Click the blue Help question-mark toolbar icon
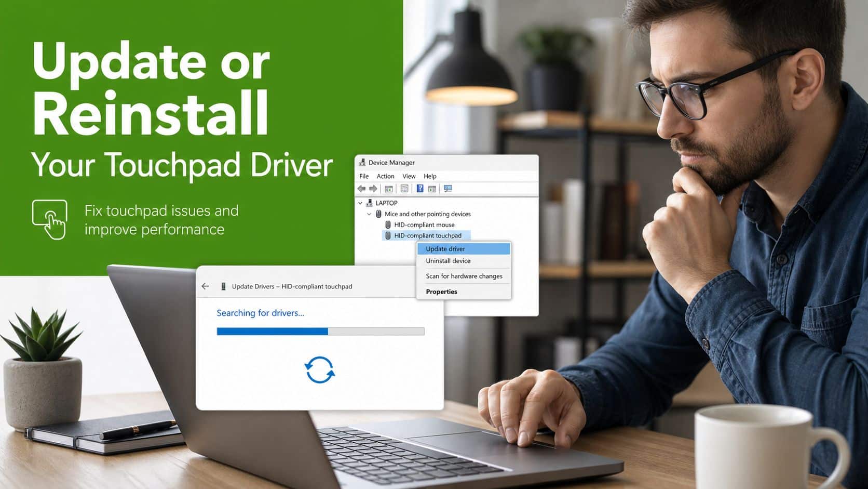 click(420, 189)
